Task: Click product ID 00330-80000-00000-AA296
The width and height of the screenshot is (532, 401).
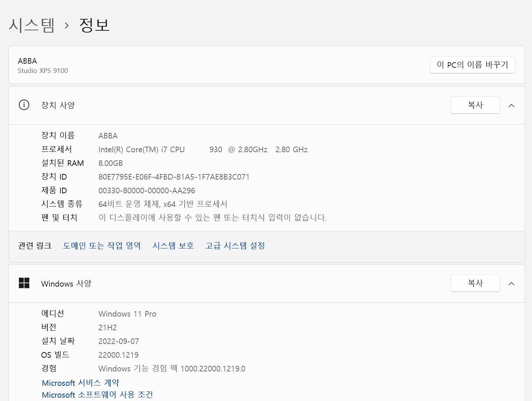Action: point(147,191)
